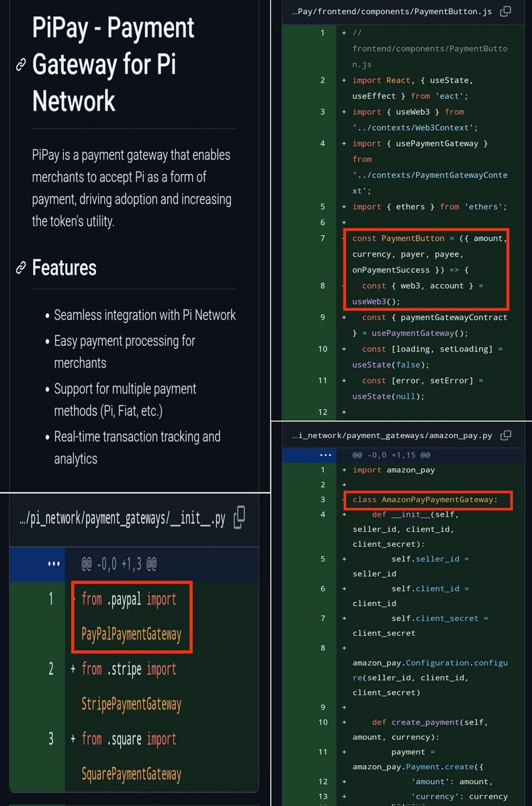
Task: Select line number 3 in __init__.py diff
Action: pos(50,739)
